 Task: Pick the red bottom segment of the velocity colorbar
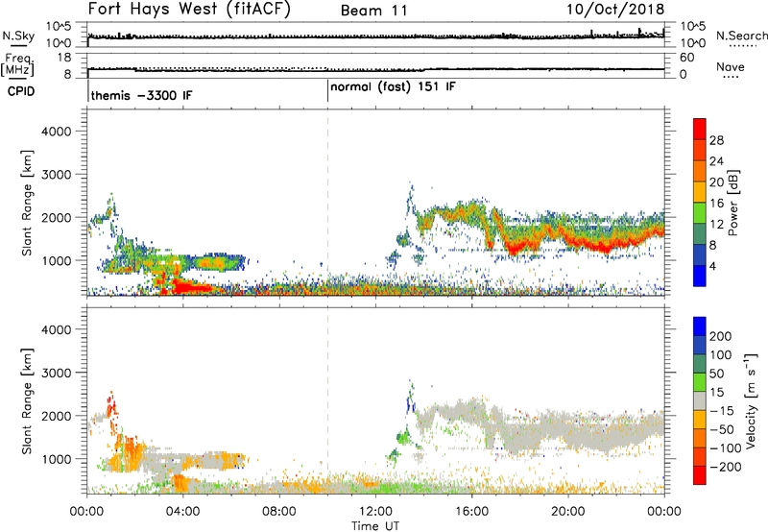tap(700, 475)
